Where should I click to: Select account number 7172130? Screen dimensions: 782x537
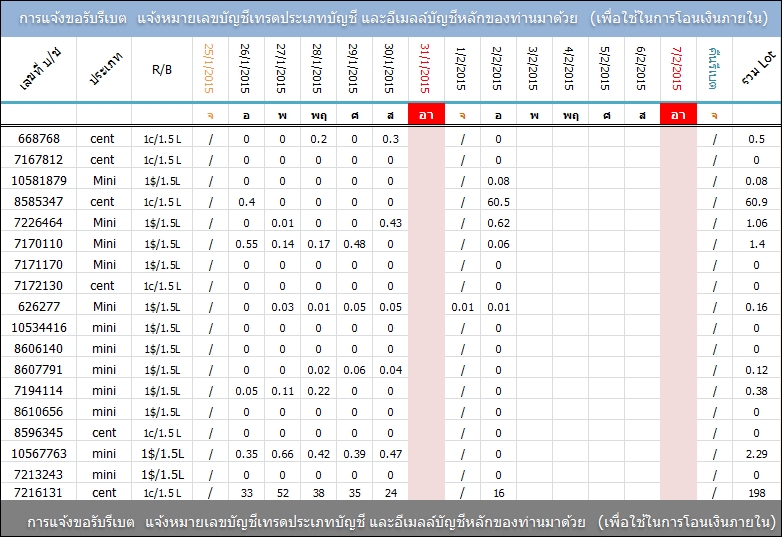(x=39, y=286)
